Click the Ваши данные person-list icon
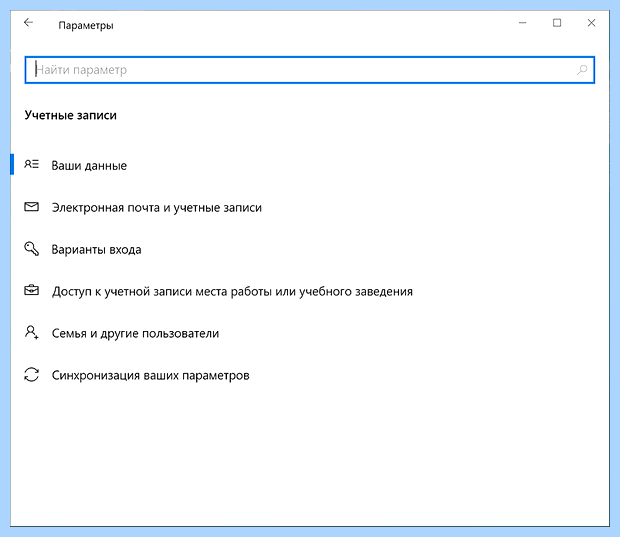The image size is (620, 537). pyautogui.click(x=32, y=164)
